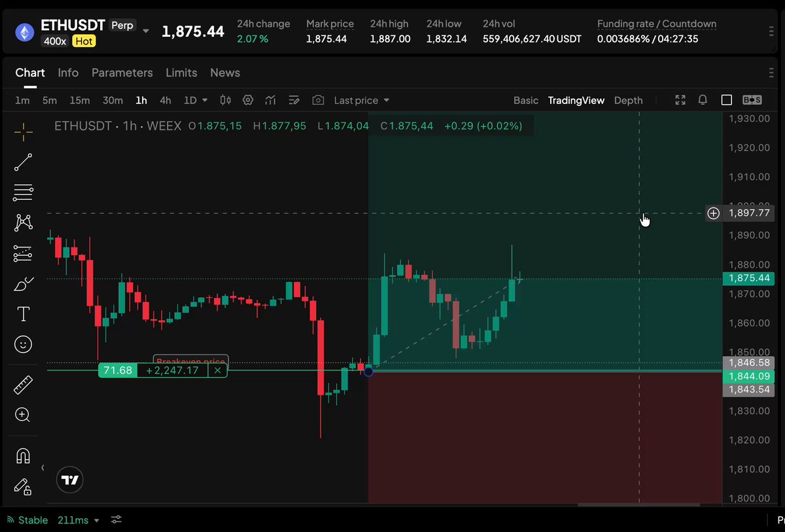
Task: Toggle the chart layout square button
Action: coord(726,100)
